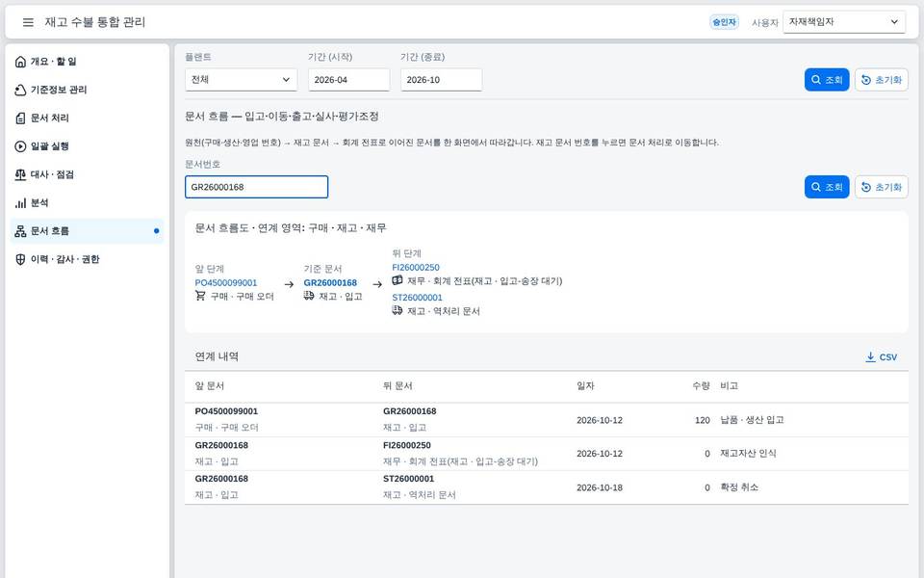Select ST26000001 in the 뒤 문서 column

click(408, 479)
